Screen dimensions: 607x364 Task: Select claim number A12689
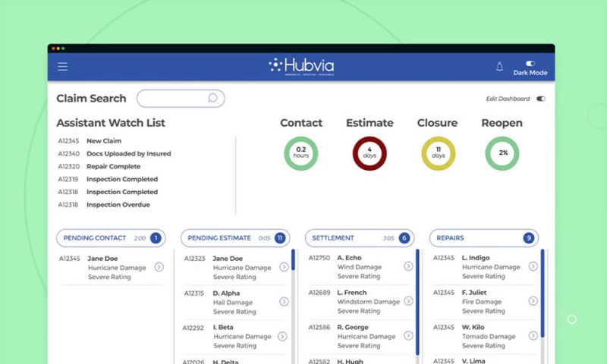319,293
